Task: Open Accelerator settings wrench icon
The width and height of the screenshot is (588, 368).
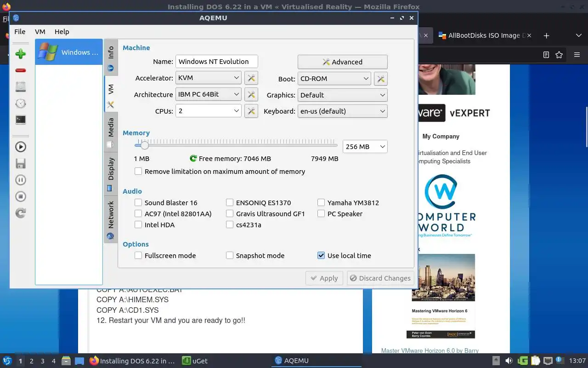Action: 251,78
